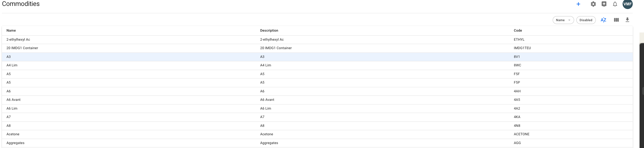Open the A6 Avant commodity row

coord(14,100)
